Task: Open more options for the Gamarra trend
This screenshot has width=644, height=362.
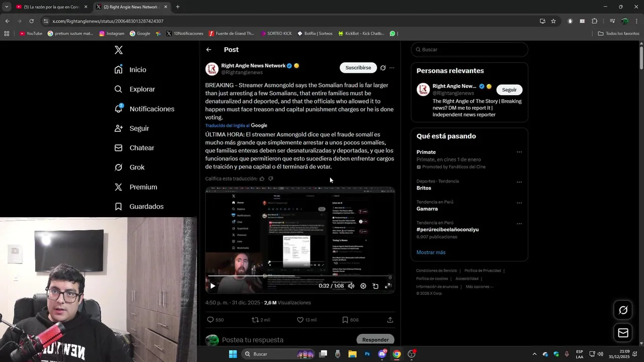Action: pos(519,203)
